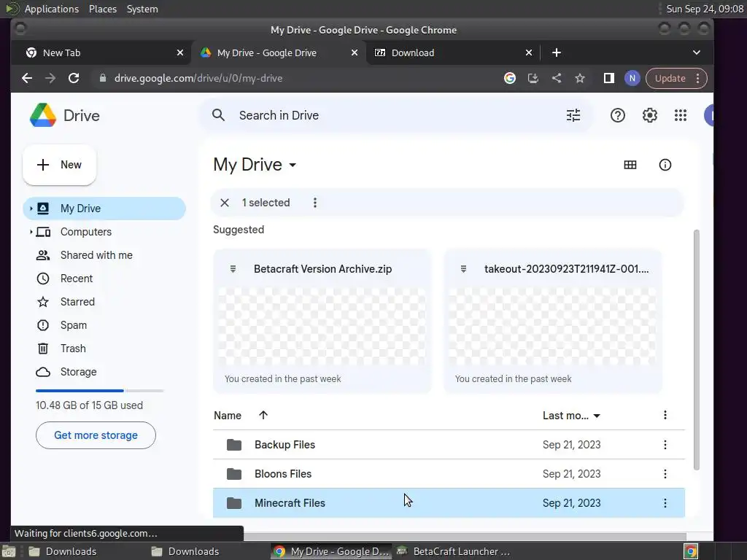Expand the My Drive tree arrow
Image resolution: width=747 pixels, height=560 pixels.
click(x=31, y=209)
